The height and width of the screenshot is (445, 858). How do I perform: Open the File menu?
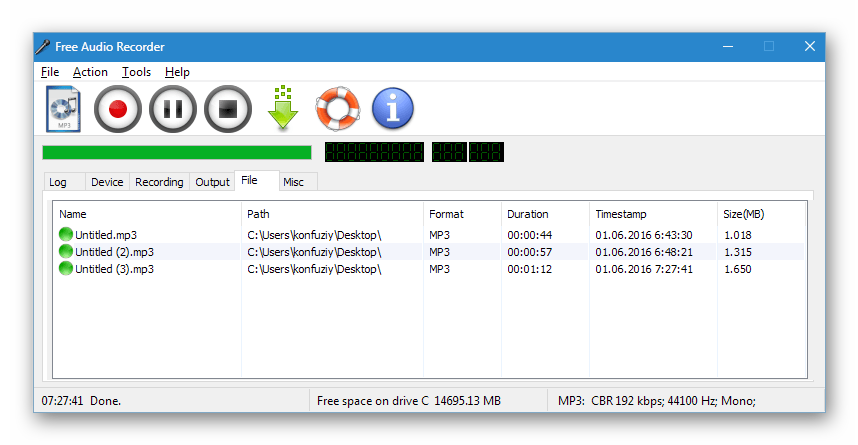click(50, 72)
